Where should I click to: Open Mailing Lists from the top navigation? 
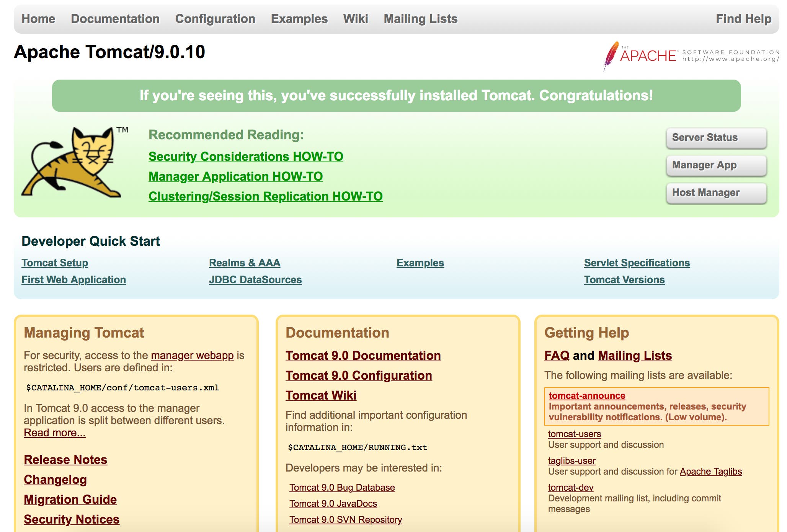point(420,18)
